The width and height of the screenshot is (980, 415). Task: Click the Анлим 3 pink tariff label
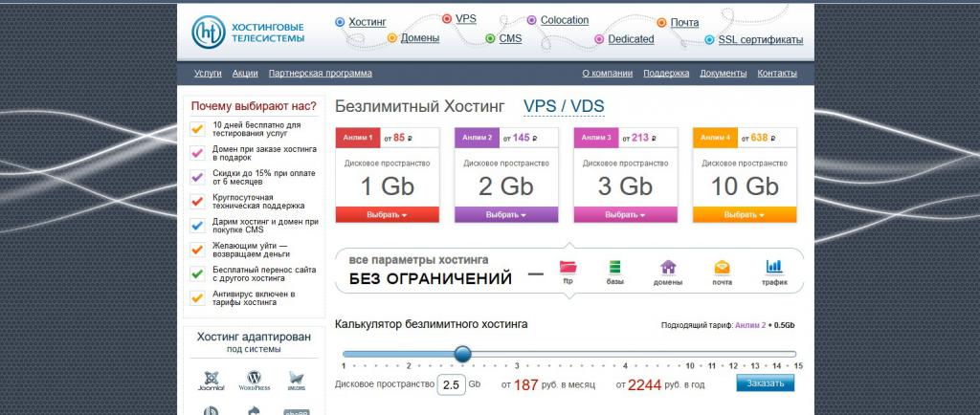tap(595, 138)
